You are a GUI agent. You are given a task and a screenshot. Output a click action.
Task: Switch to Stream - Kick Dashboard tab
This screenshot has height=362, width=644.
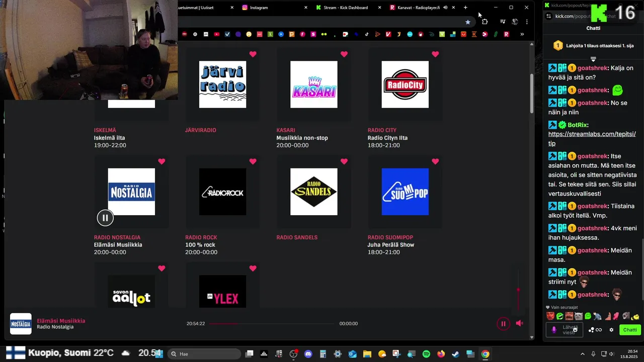pos(348,8)
